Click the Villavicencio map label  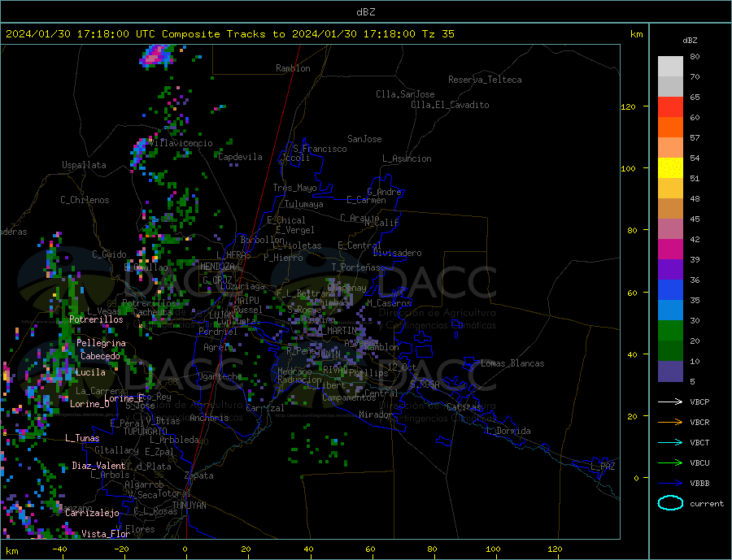[181, 143]
